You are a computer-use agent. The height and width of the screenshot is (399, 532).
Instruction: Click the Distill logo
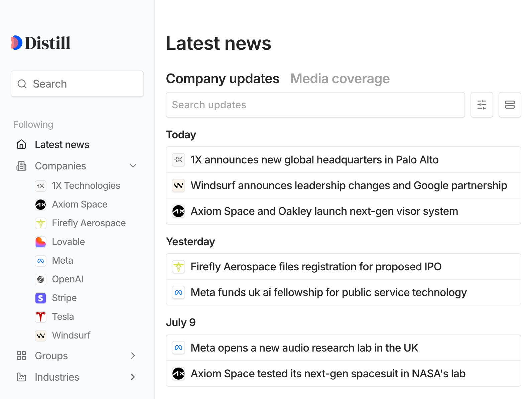(x=40, y=43)
